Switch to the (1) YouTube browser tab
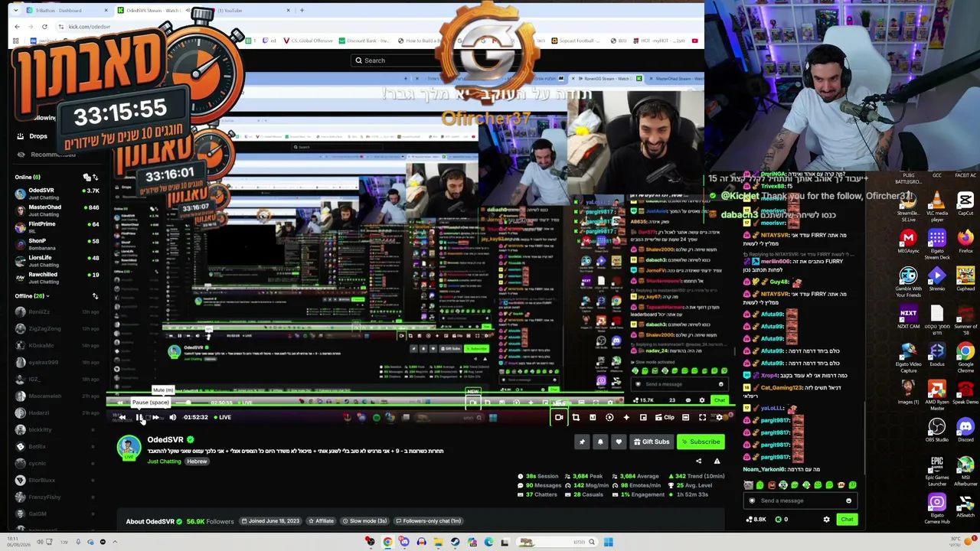Screen dimensions: 980x551 click(251, 11)
